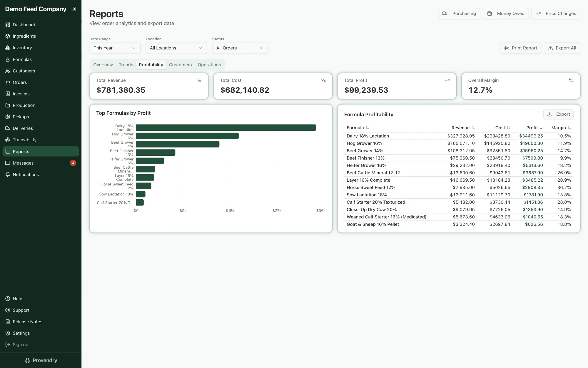This screenshot has height=368, width=588.
Task: Click the $99,239.53 Total Profit value
Action: click(366, 90)
